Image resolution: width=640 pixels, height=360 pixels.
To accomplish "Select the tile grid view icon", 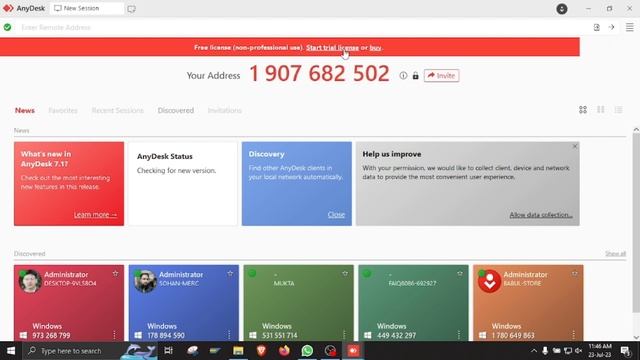I will coord(583,110).
